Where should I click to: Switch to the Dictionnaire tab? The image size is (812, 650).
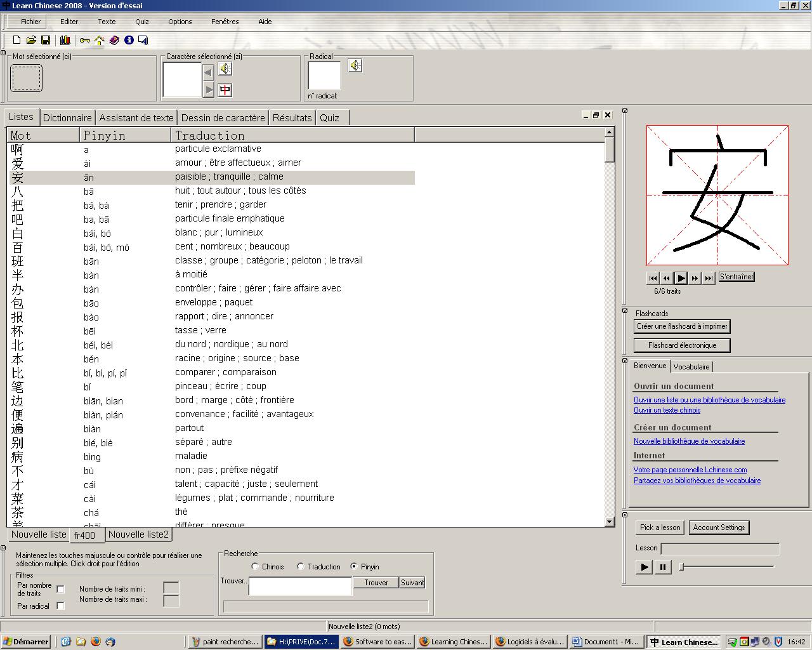[x=67, y=117]
